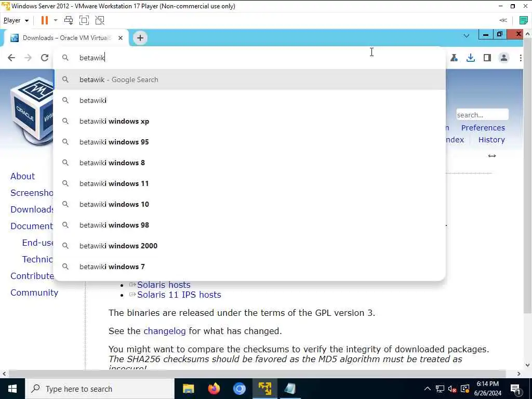Click the 'Type here to search' taskbar box

(x=100, y=389)
